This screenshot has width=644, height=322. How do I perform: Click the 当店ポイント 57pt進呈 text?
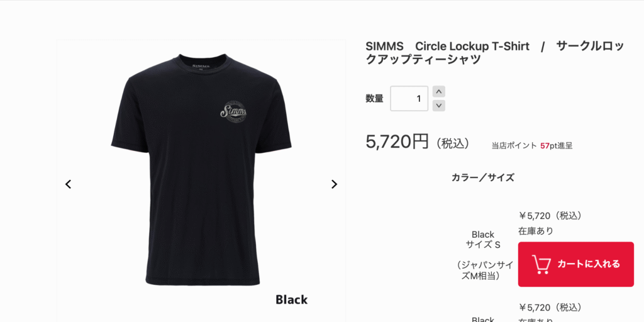pos(532,145)
